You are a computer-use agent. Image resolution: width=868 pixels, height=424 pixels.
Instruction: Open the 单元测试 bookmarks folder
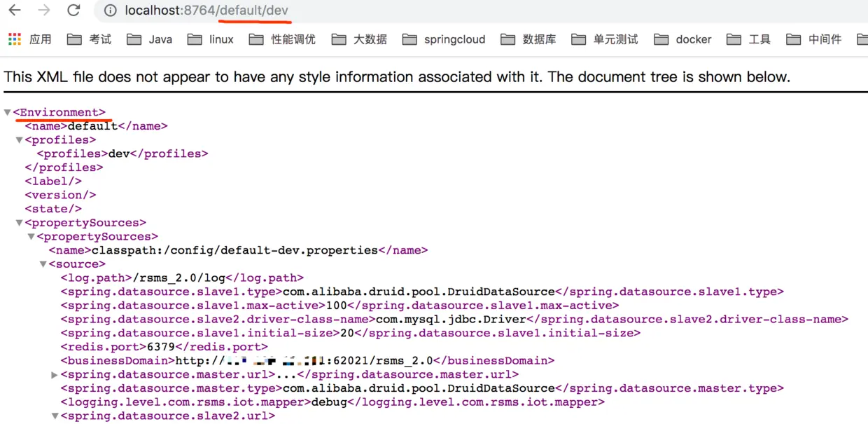605,39
